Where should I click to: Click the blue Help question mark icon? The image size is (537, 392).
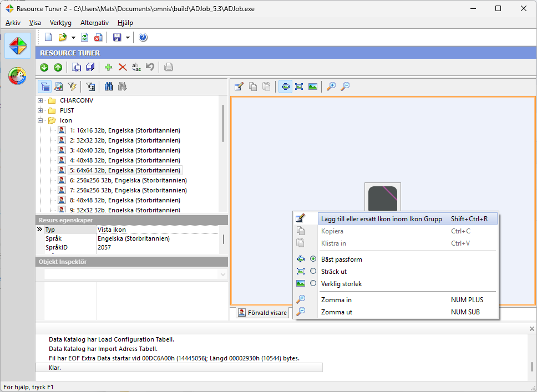[143, 37]
